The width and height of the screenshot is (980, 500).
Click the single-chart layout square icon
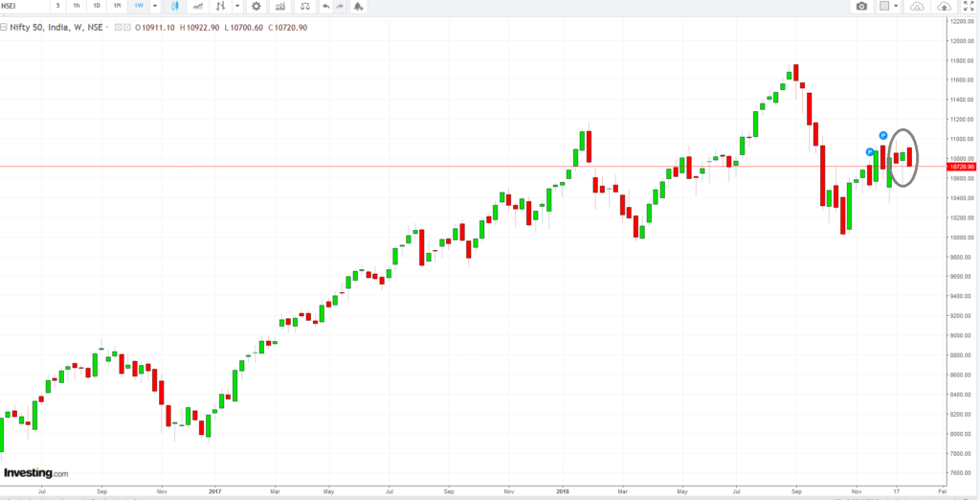(884, 7)
